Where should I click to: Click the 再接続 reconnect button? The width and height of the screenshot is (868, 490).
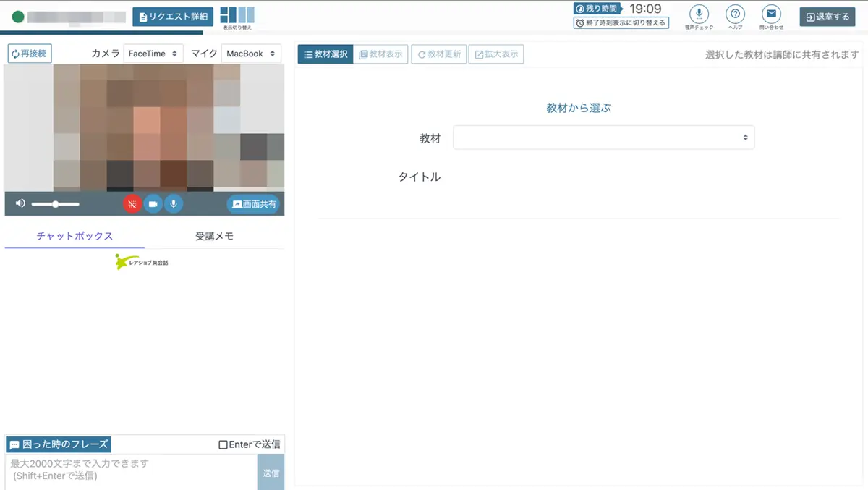tap(30, 54)
